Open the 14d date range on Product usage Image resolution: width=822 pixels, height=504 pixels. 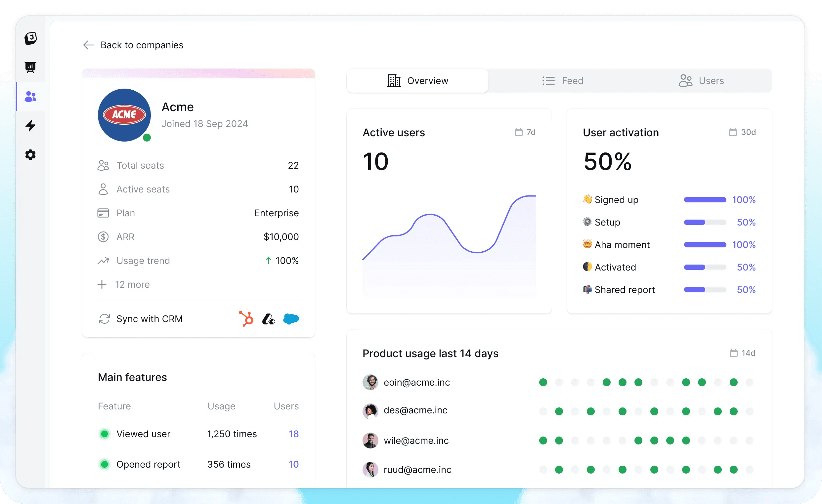pyautogui.click(x=742, y=353)
